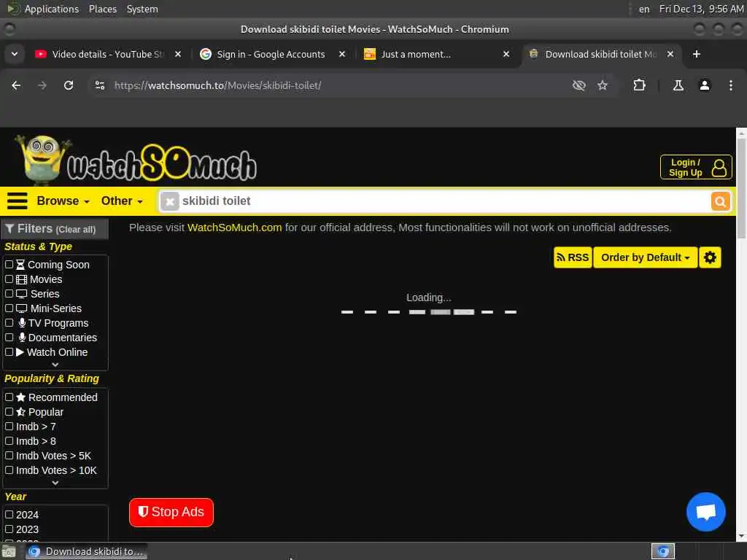Screen dimensions: 747x560
Task: Select the Download skibidi toilet tab
Action: pos(600,54)
